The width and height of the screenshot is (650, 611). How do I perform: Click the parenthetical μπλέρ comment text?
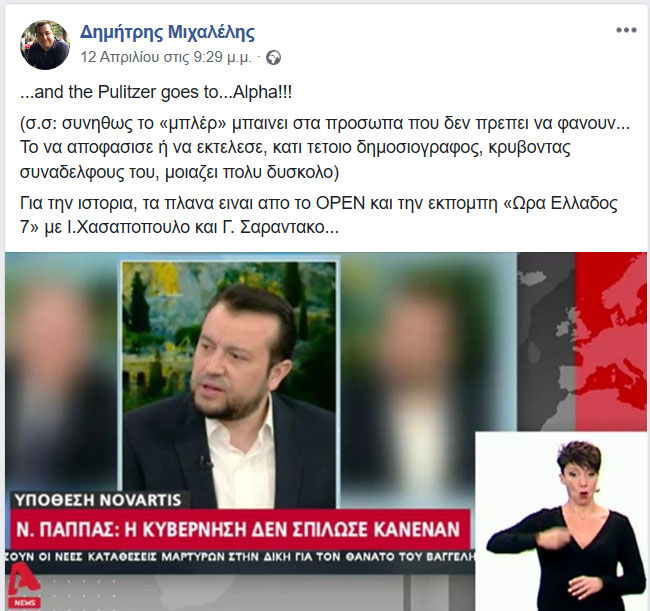325,148
